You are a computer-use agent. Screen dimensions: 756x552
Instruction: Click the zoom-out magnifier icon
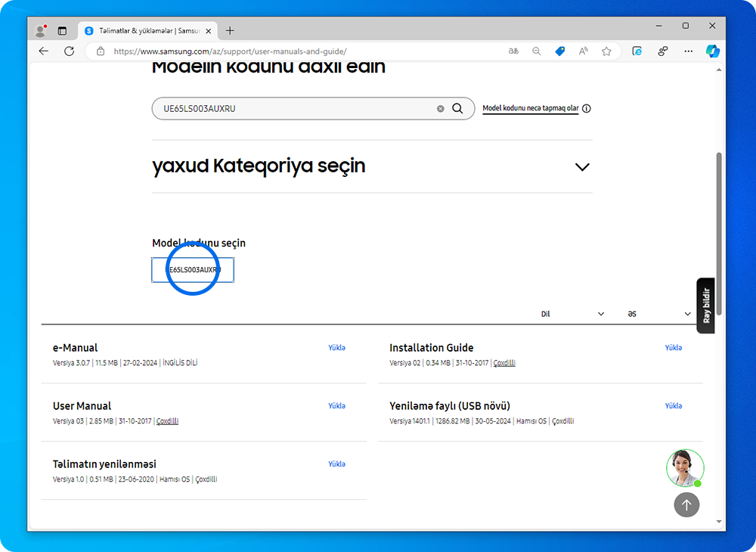pos(537,51)
